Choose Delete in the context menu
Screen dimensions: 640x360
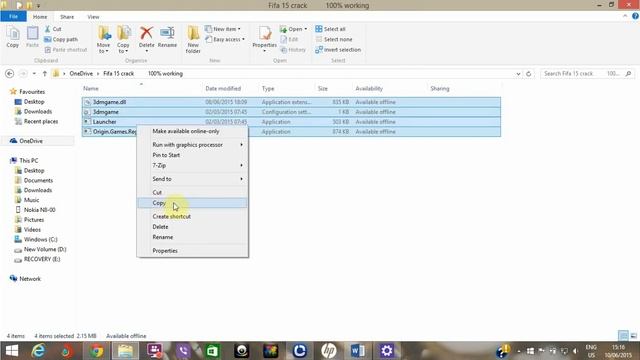point(192,227)
